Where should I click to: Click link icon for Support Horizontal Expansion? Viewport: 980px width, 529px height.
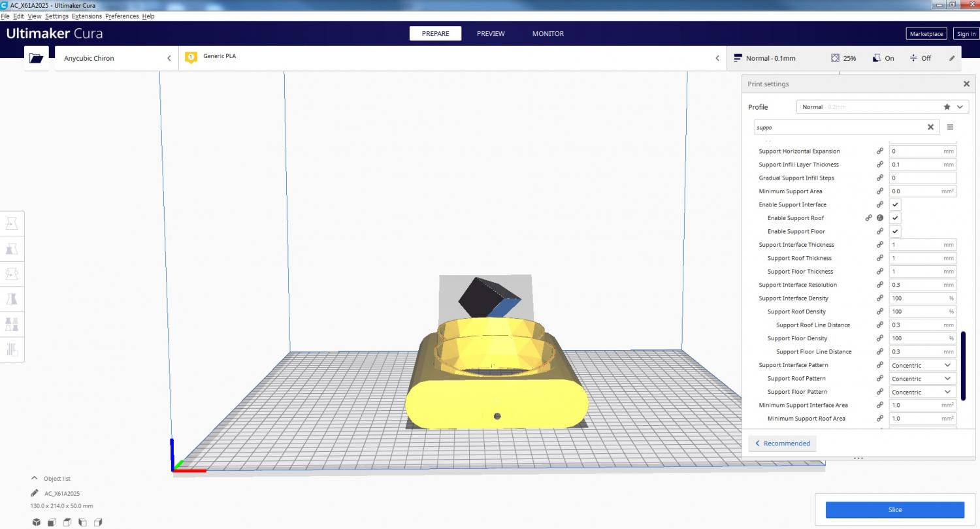(x=880, y=152)
